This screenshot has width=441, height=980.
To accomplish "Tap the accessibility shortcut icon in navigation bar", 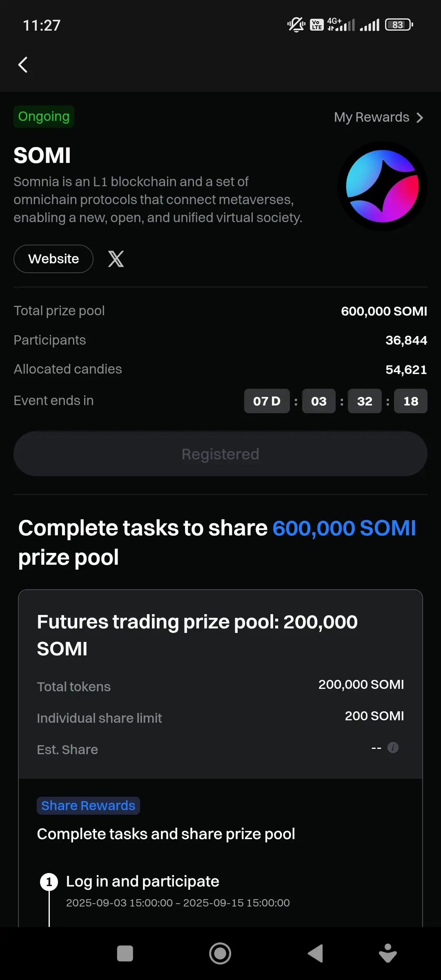I will (x=388, y=953).
